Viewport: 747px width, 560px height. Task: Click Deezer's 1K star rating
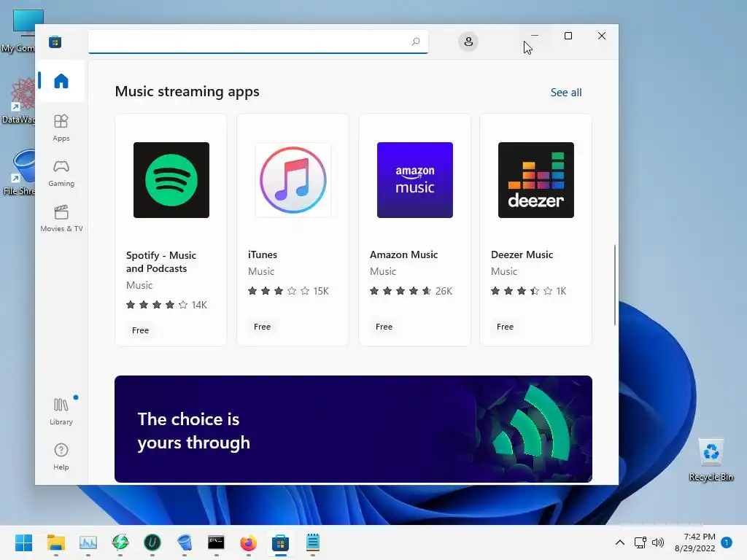click(529, 291)
